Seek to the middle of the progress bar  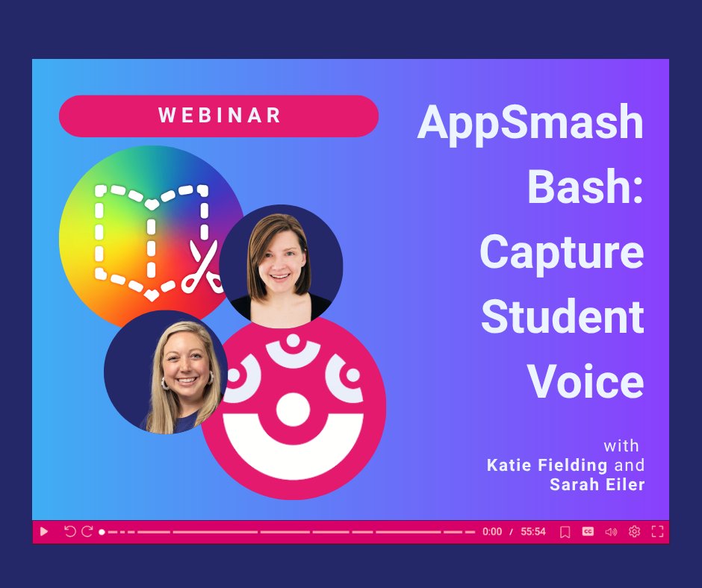click(288, 532)
